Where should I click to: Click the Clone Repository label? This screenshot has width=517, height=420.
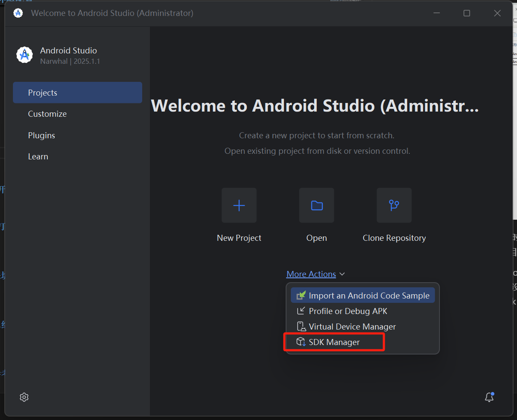(x=394, y=238)
